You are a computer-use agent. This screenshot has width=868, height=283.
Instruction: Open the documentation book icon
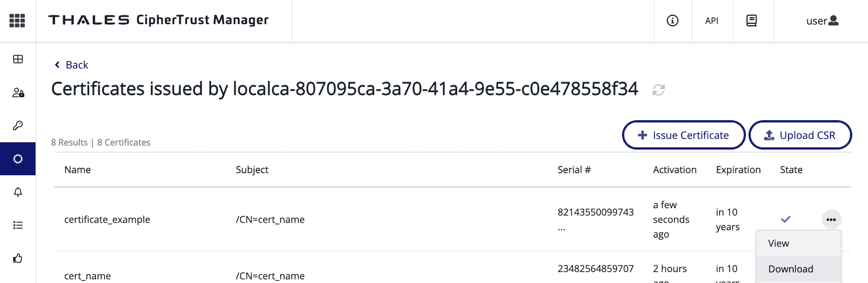(752, 20)
